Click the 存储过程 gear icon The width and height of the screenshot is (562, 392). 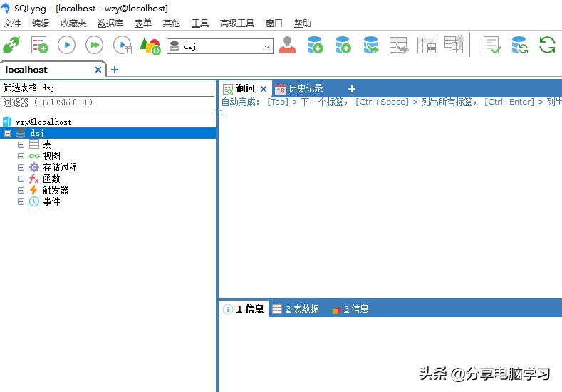[34, 167]
